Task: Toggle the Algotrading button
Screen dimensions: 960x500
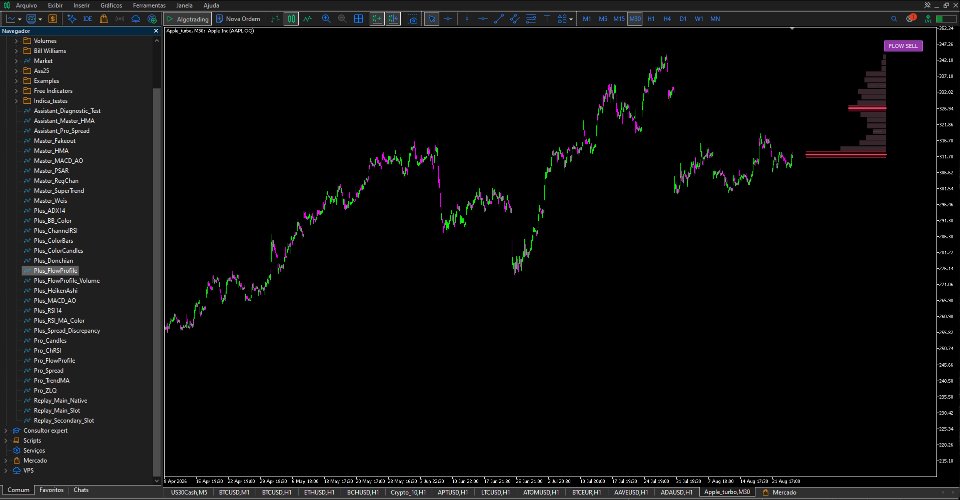Action: [x=187, y=19]
